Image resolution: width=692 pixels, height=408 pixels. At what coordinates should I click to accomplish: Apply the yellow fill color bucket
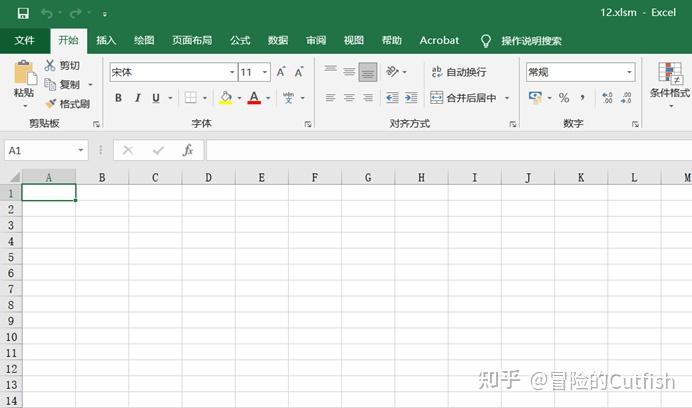[226, 98]
